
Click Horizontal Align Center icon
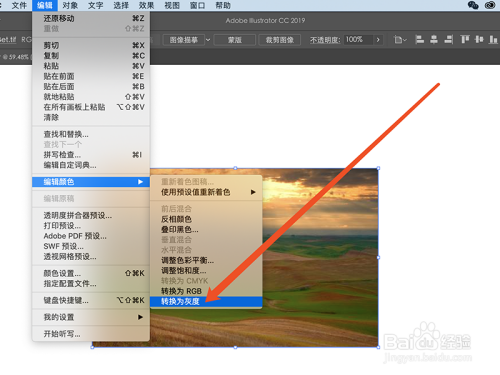pos(434,40)
